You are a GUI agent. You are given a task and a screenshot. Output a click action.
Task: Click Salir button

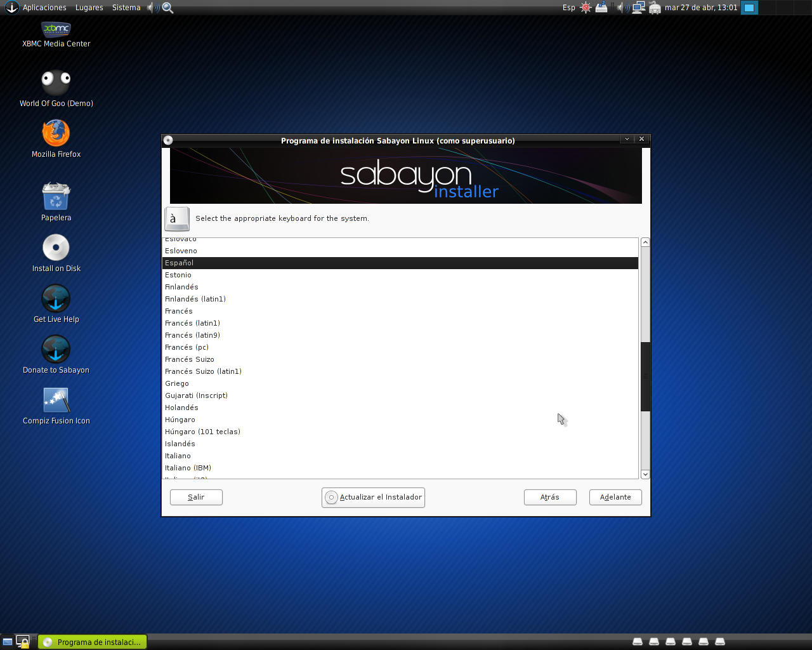(x=196, y=497)
